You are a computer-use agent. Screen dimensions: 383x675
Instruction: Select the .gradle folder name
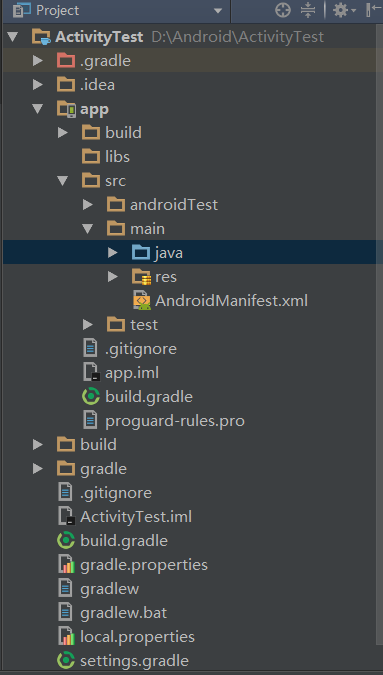(105, 61)
